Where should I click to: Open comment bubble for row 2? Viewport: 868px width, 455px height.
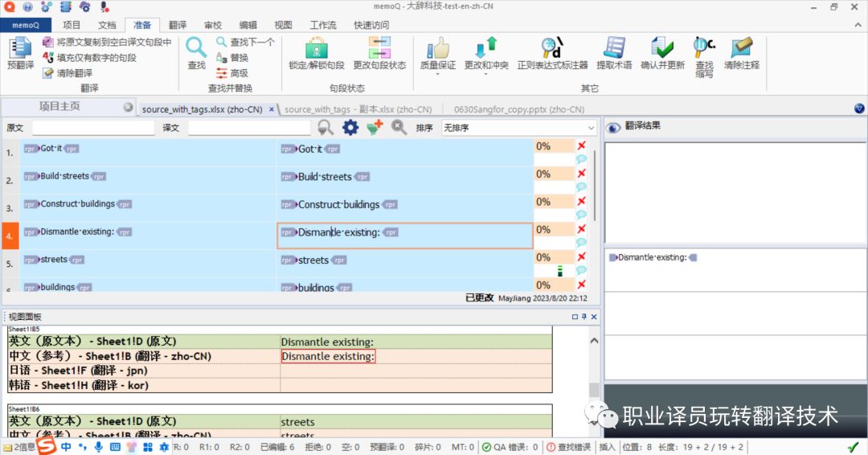point(581,187)
